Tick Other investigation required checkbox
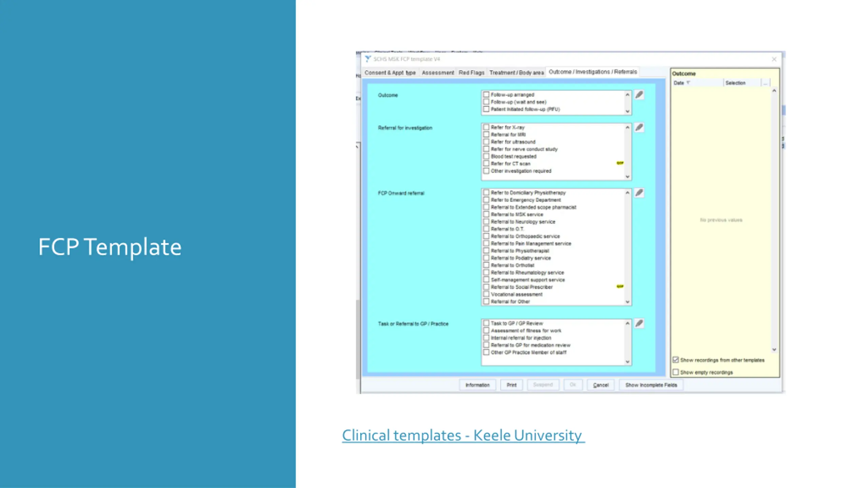Image resolution: width=868 pixels, height=488 pixels. [486, 171]
